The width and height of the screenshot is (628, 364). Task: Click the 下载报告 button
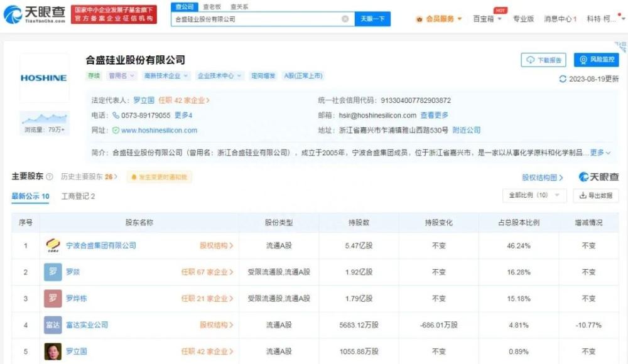(544, 60)
